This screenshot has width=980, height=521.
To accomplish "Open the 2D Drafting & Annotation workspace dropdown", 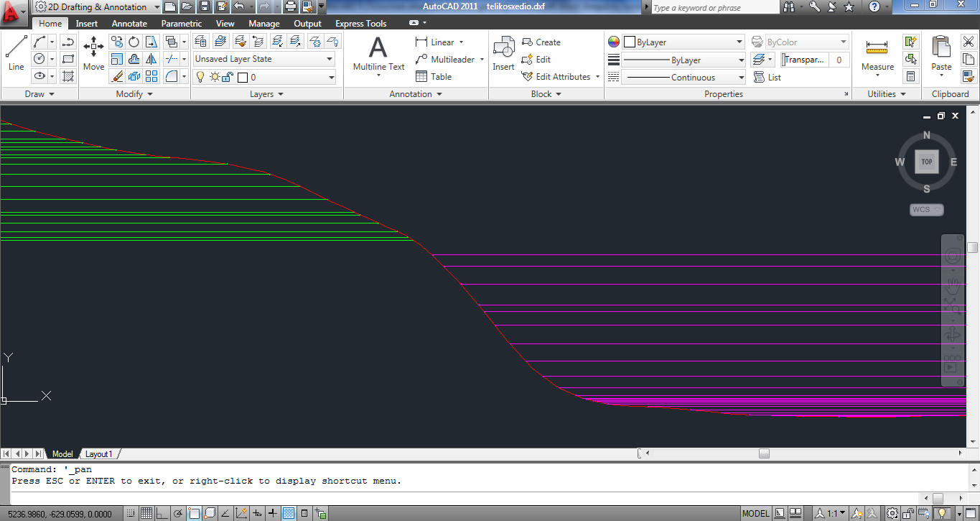I will (x=95, y=6).
